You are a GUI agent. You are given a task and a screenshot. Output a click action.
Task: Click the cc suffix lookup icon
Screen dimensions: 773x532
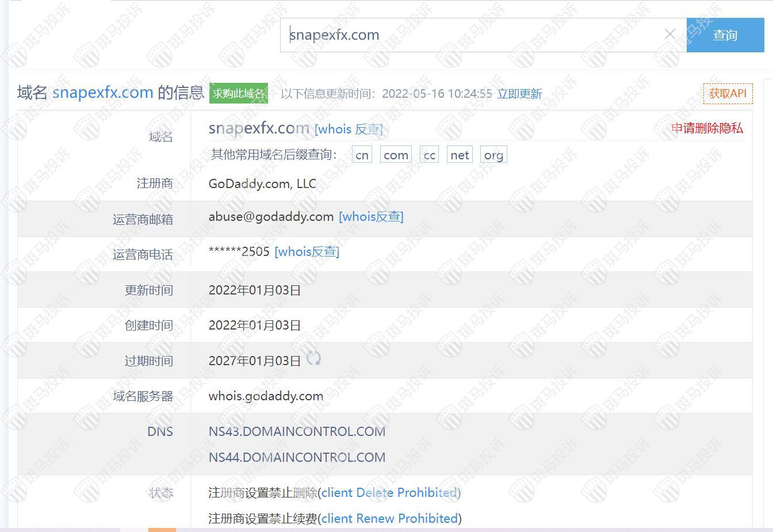click(429, 154)
